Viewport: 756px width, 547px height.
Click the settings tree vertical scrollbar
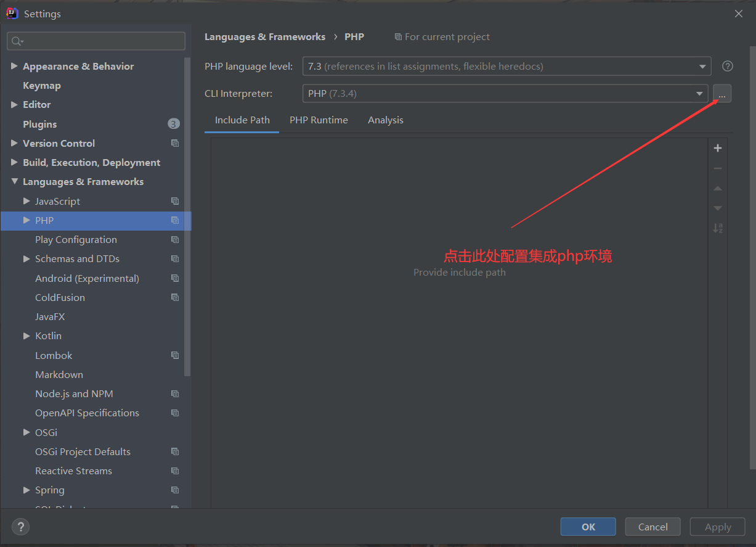[188, 216]
